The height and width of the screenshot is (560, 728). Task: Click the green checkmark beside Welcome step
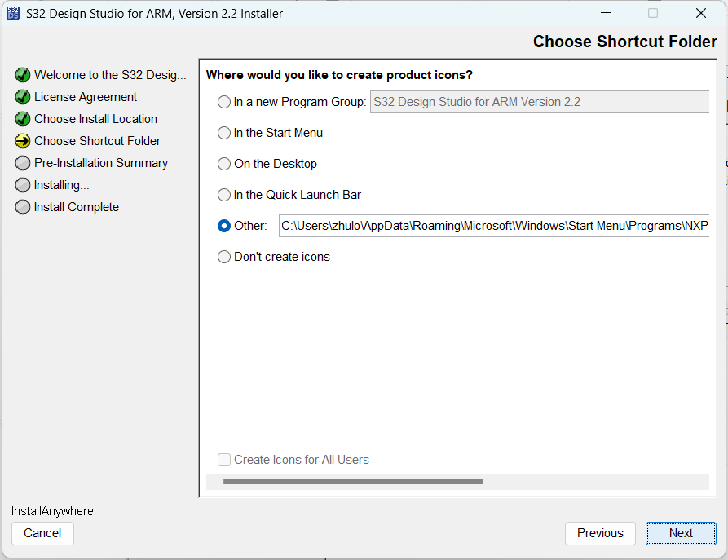coord(23,75)
